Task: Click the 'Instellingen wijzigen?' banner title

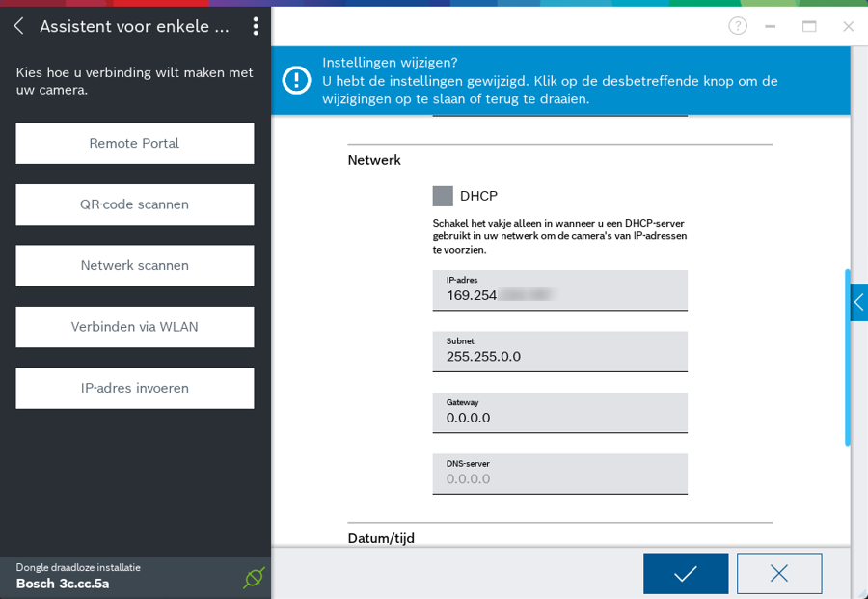Action: [390, 63]
